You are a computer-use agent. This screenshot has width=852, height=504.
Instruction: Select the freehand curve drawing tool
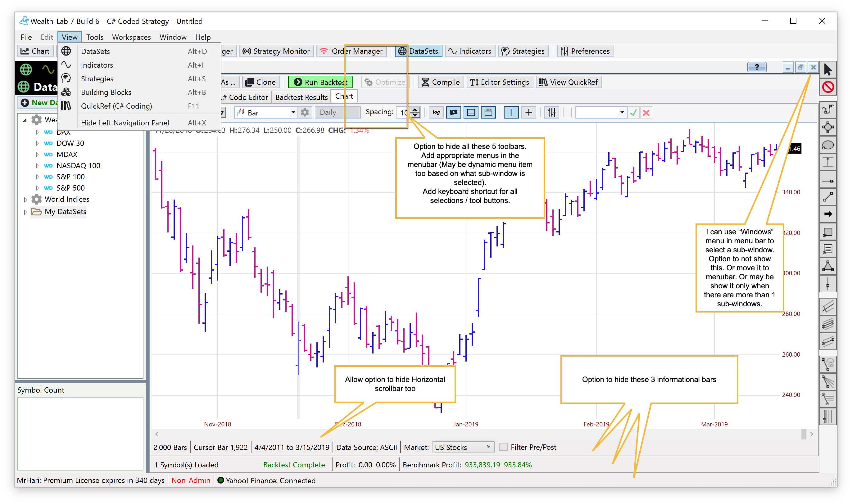point(827,110)
